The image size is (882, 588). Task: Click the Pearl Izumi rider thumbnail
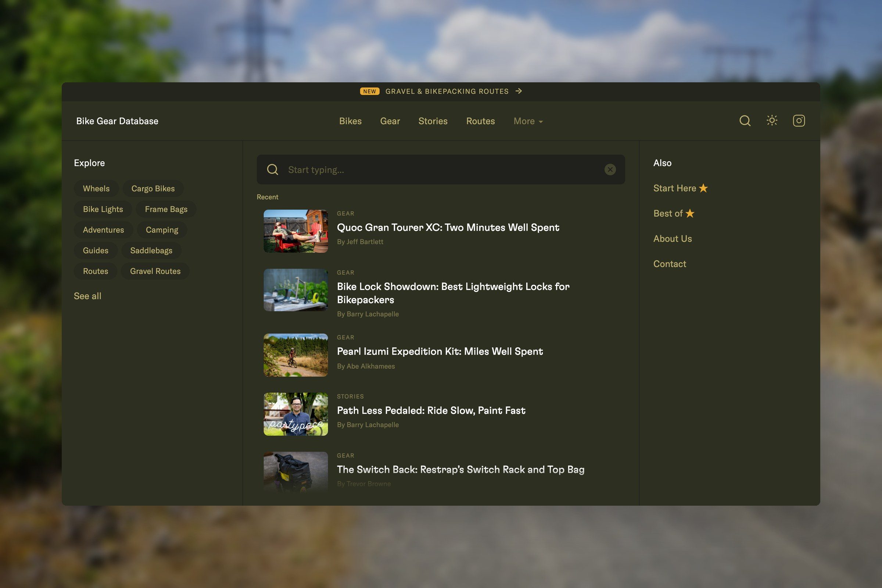pyautogui.click(x=295, y=355)
